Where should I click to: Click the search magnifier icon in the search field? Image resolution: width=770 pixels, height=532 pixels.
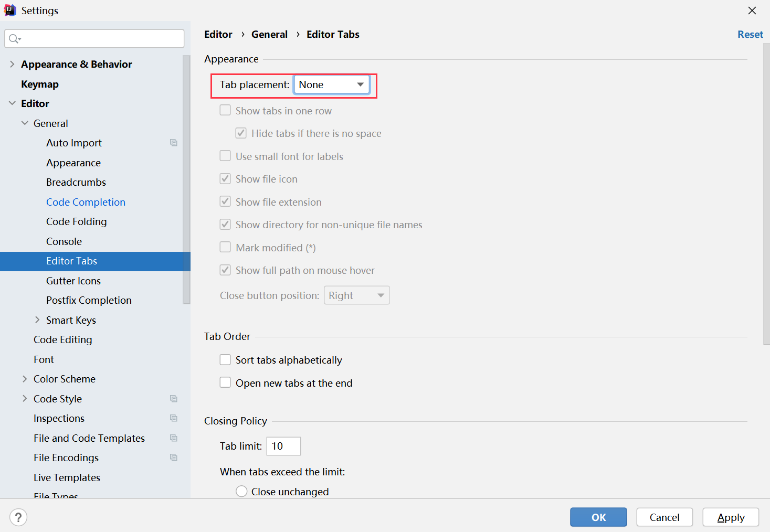[15, 38]
